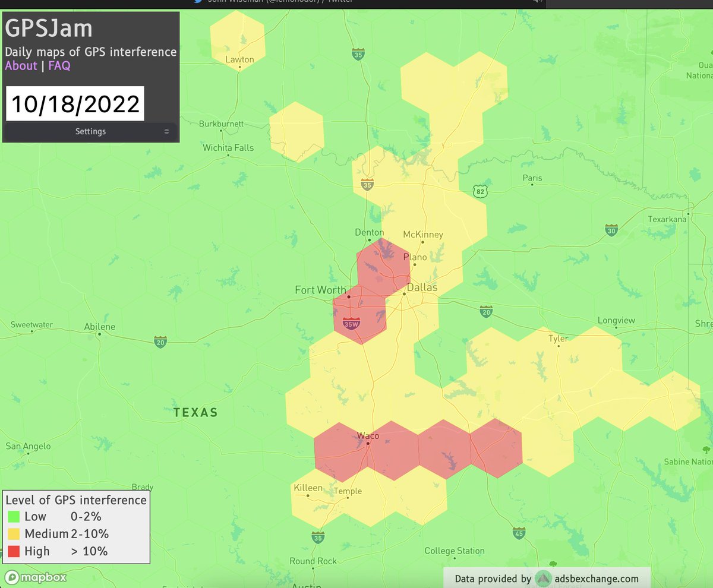Click the I-35 highway shield near Denton

coord(367,184)
